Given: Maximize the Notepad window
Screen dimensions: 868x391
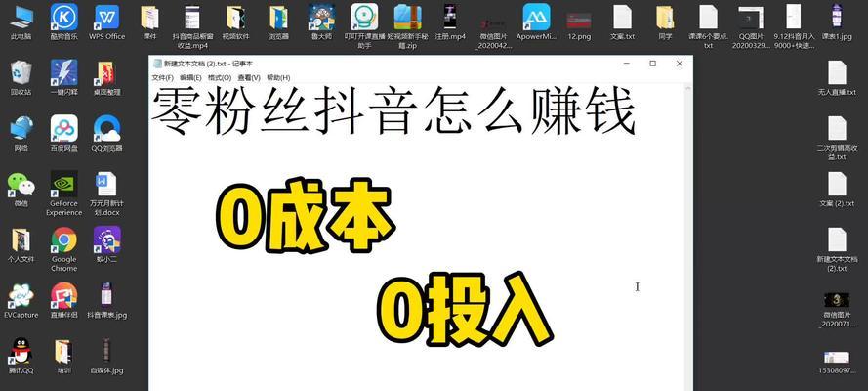Looking at the screenshot, I should (x=652, y=64).
